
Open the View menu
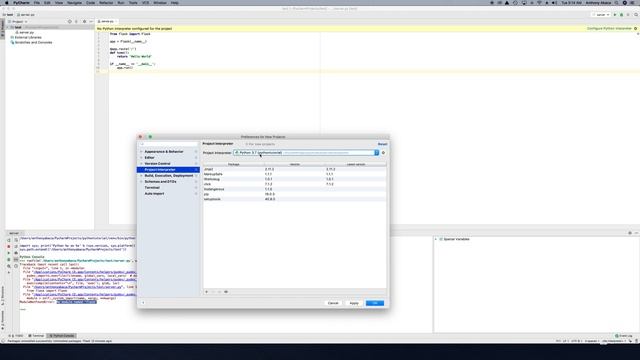pyautogui.click(x=59, y=3)
